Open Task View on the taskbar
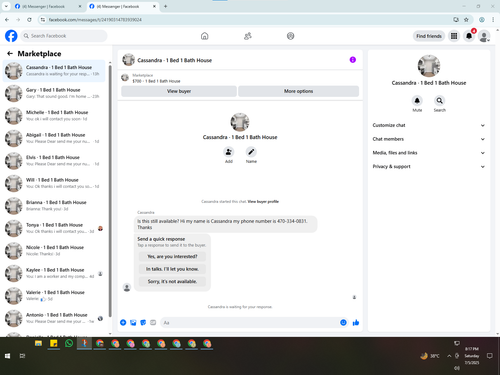500x375 pixels. click(x=22, y=356)
